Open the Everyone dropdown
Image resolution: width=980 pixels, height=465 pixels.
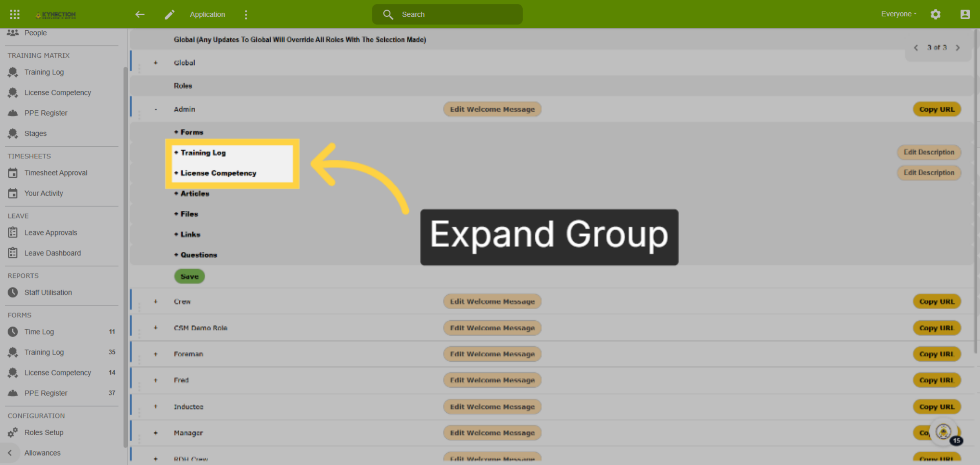tap(899, 14)
